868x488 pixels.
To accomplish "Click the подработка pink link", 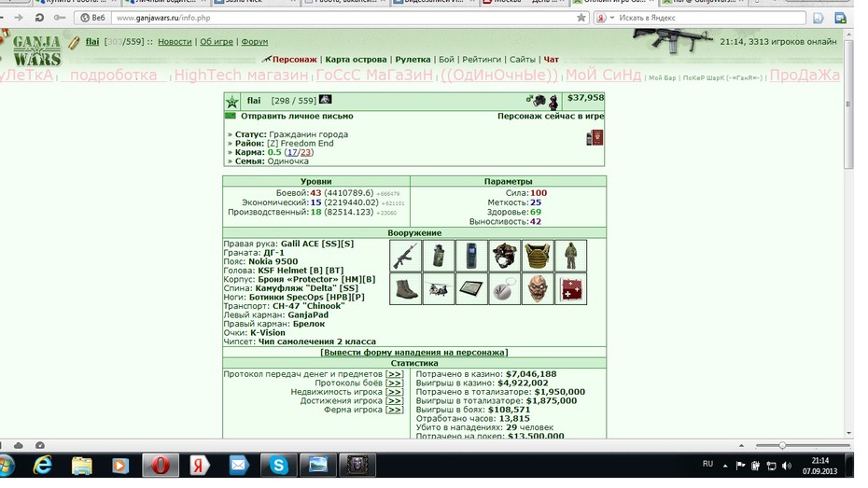I will click(x=114, y=76).
